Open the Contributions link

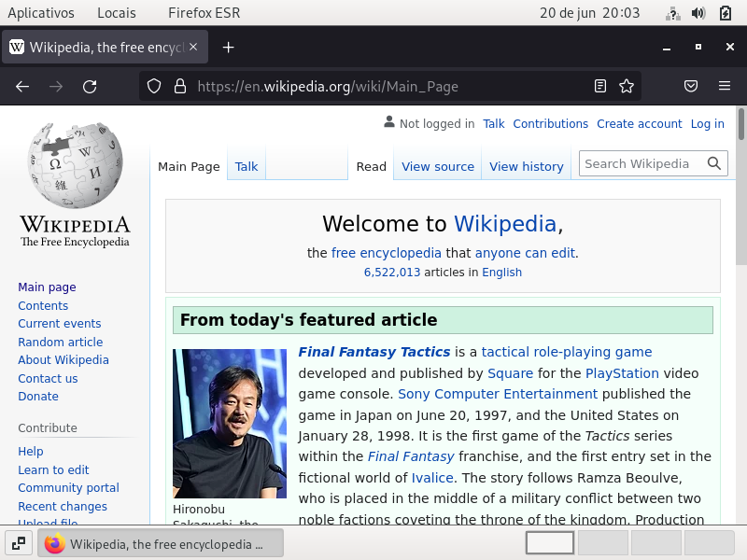point(550,124)
